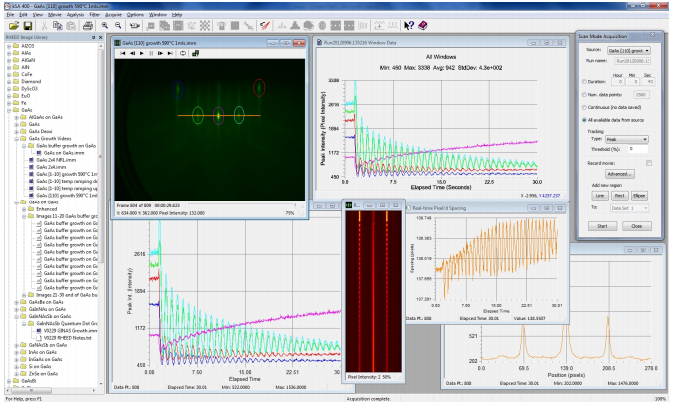Select All available data from source
This screenshot has width=674, height=404.
coord(584,120)
